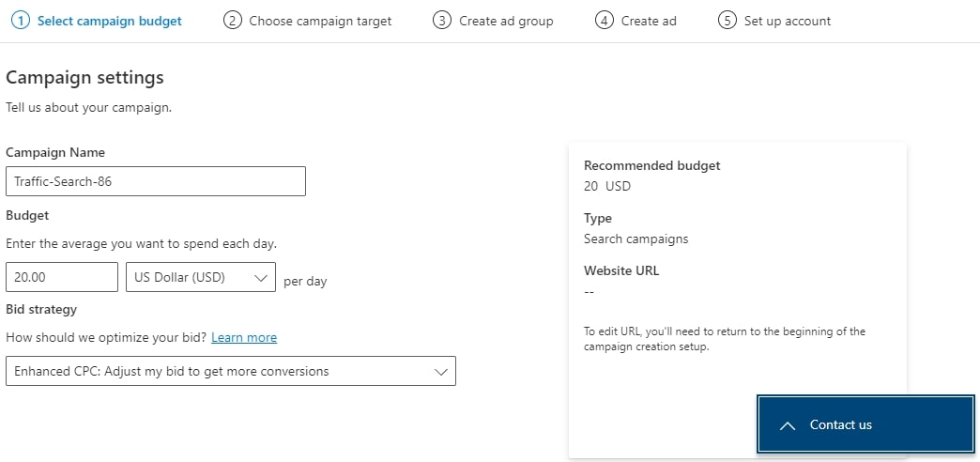Open the Set up account step
Screen dimensions: 980x462
click(x=788, y=21)
